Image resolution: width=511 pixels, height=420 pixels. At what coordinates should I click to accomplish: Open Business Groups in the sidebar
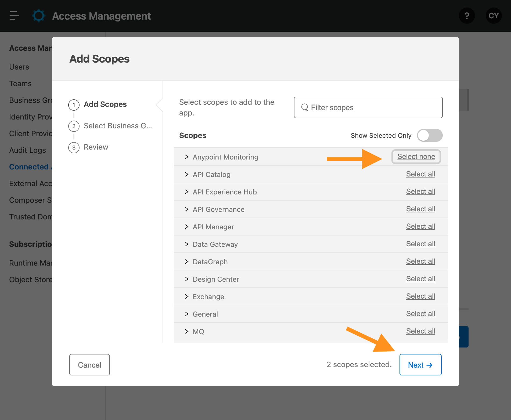pos(31,100)
